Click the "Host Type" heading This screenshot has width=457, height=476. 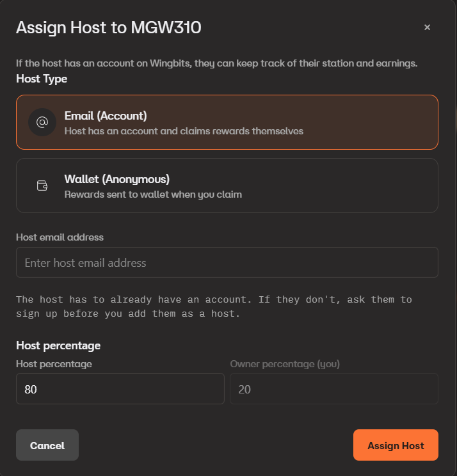tap(42, 79)
